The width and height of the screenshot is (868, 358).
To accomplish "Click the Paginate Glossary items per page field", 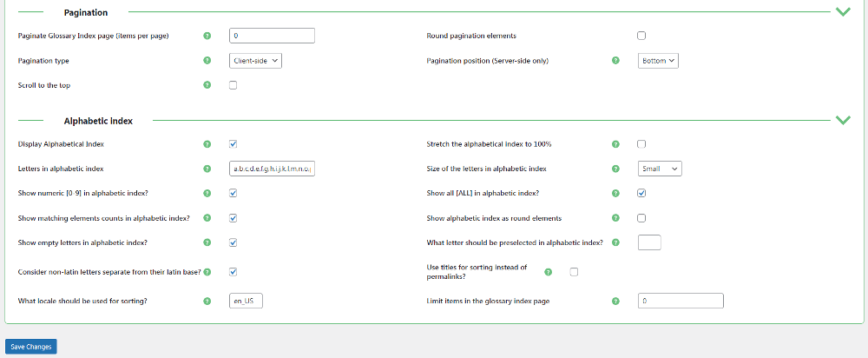I will pos(272,36).
